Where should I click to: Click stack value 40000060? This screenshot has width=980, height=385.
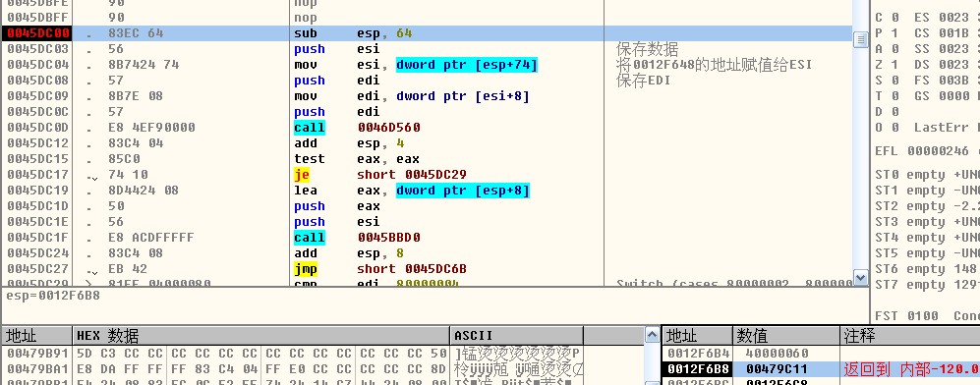pyautogui.click(x=777, y=354)
